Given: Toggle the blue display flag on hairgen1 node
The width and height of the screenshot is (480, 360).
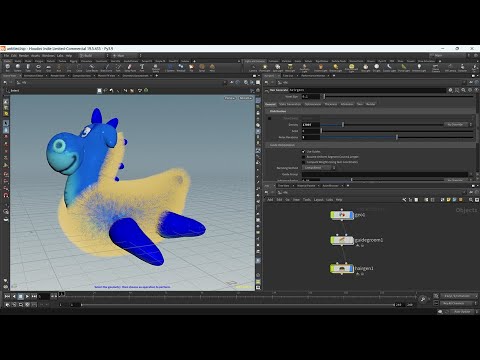Looking at the screenshot, I should [352, 268].
